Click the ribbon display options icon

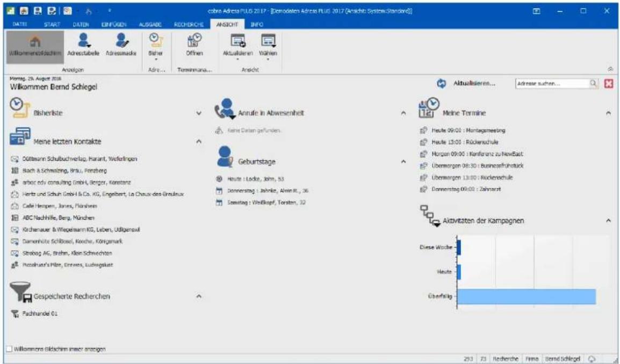(537, 11)
